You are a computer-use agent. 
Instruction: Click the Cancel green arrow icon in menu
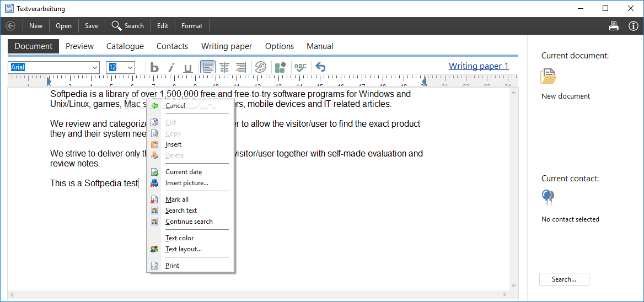point(154,106)
